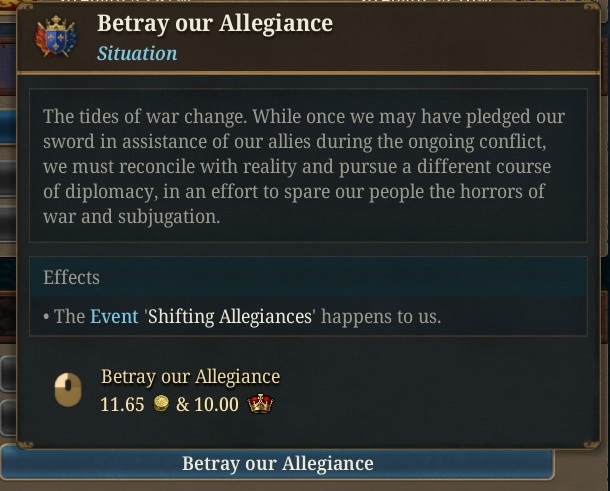The width and height of the screenshot is (610, 491).
Task: Click the top-right ornate tooltip corner
Action: click(x=591, y=8)
